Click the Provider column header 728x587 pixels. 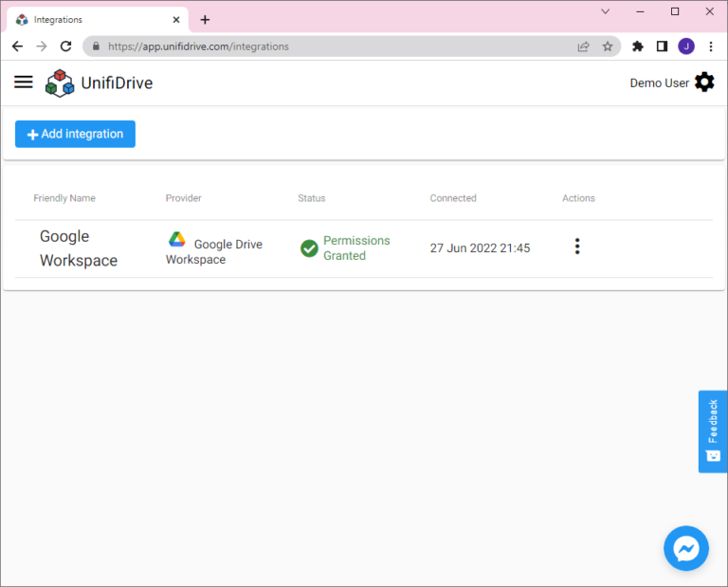coord(183,198)
